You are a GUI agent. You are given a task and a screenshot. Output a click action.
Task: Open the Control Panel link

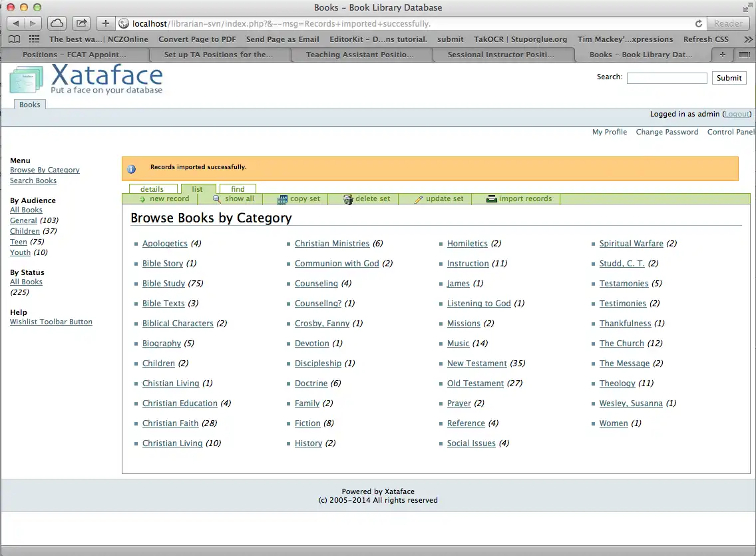coord(731,132)
